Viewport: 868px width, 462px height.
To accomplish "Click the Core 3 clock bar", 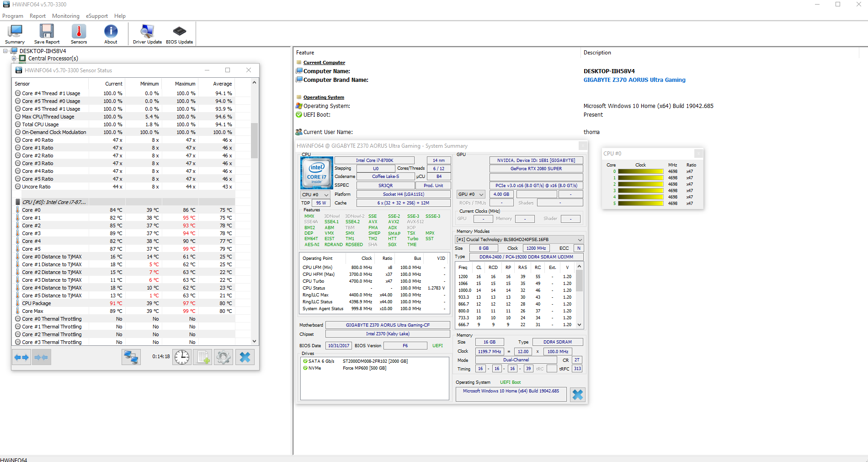I will pyautogui.click(x=640, y=191).
